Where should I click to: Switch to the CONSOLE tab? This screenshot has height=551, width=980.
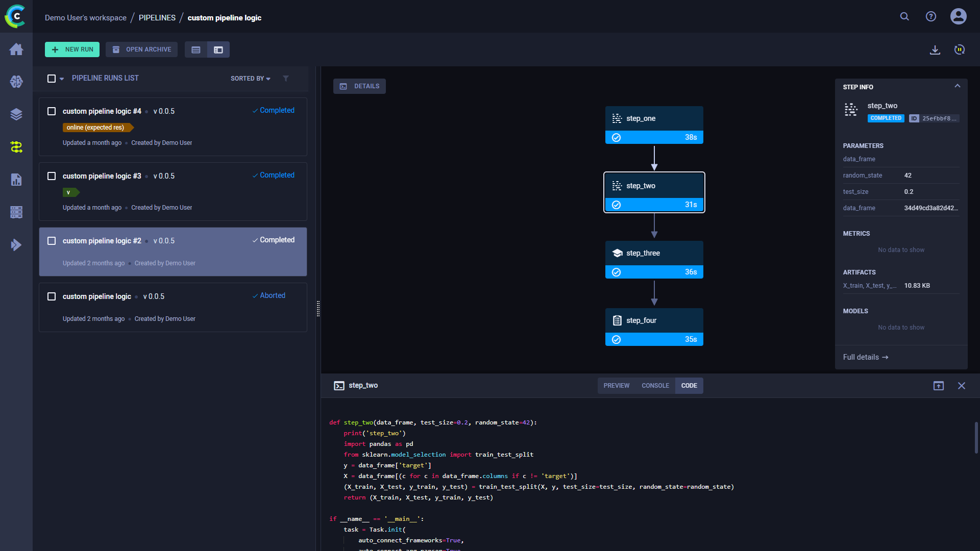pyautogui.click(x=655, y=386)
